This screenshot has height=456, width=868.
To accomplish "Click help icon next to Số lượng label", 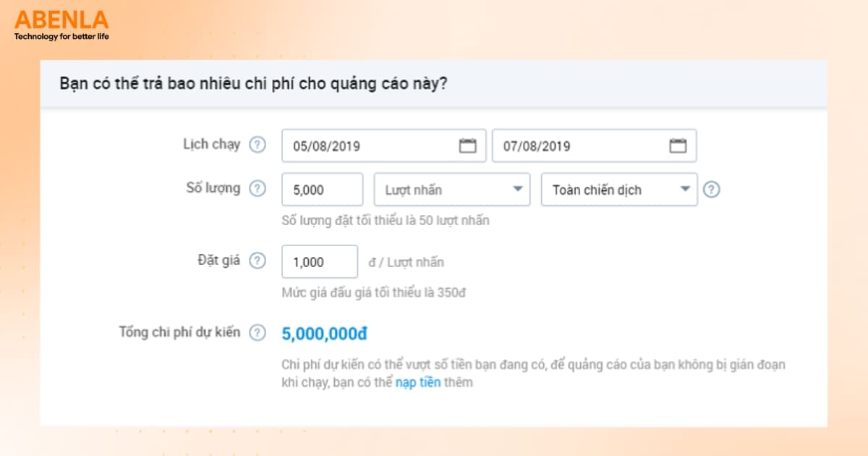I will point(258,189).
